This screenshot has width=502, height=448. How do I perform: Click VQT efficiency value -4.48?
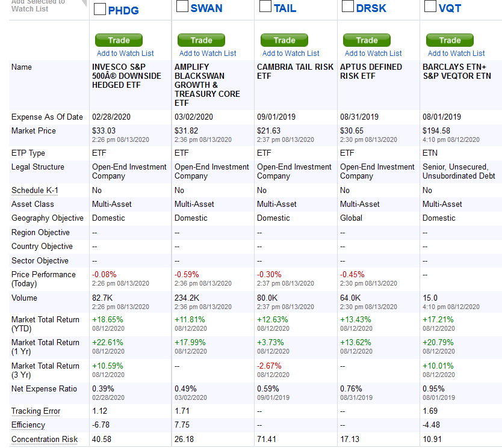tap(431, 425)
